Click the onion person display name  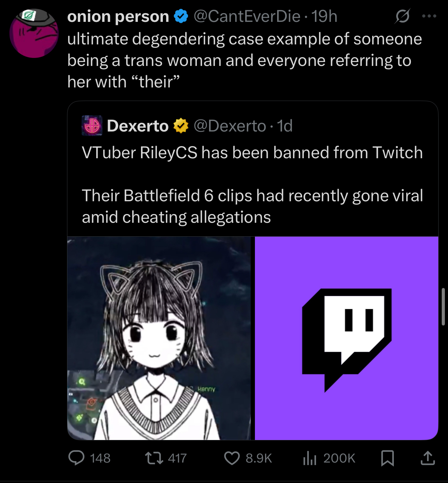pos(118,16)
